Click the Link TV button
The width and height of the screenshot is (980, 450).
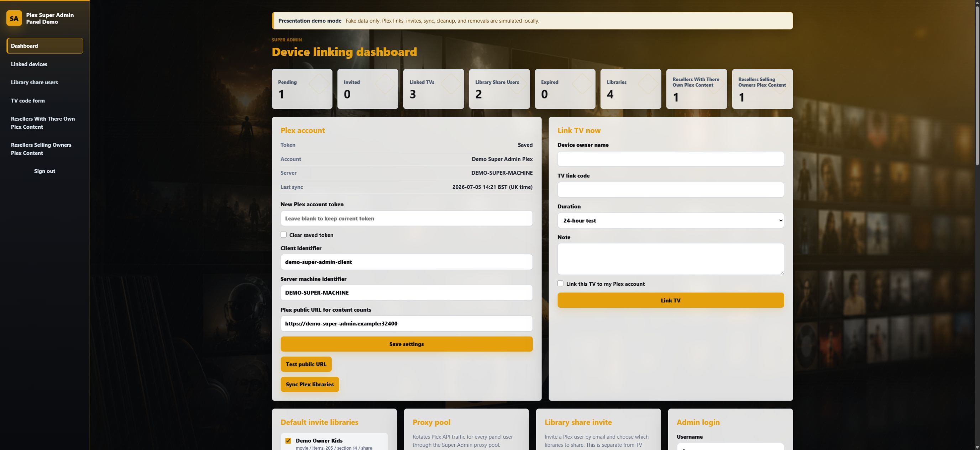(x=670, y=300)
